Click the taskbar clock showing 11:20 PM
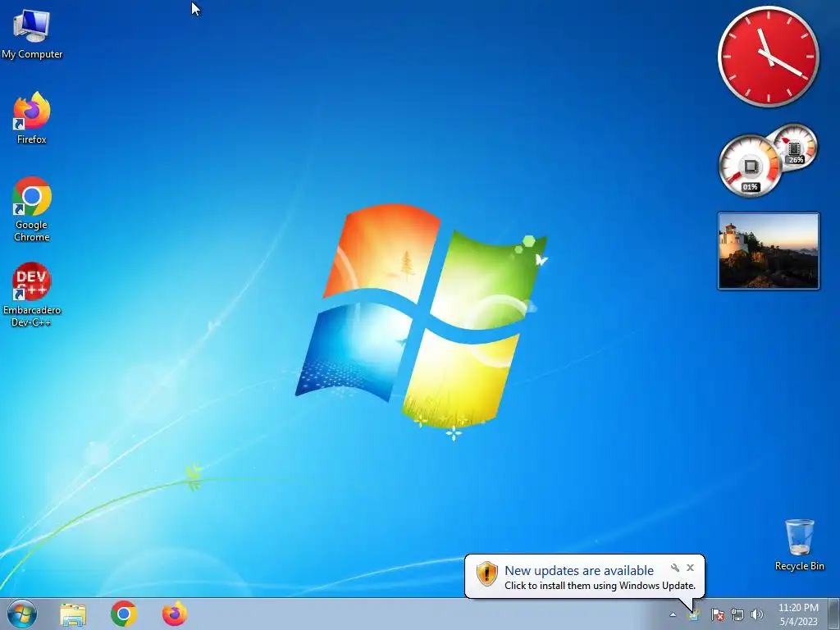 click(798, 614)
